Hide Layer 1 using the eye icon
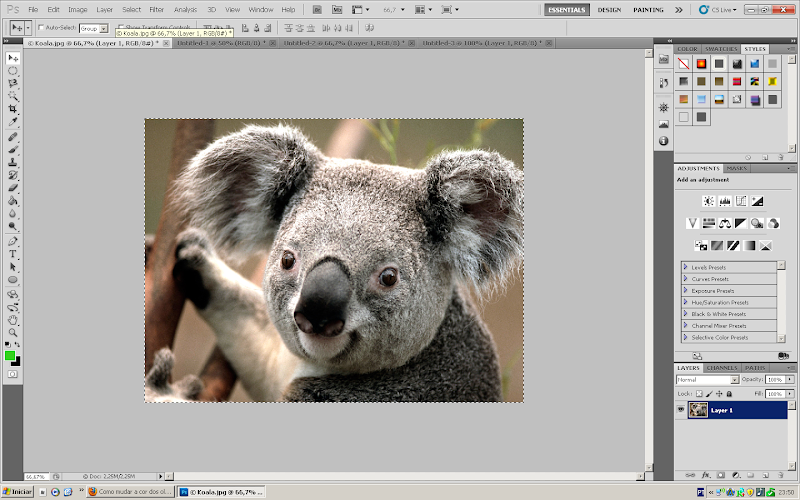This screenshot has height=500, width=800. [682, 410]
